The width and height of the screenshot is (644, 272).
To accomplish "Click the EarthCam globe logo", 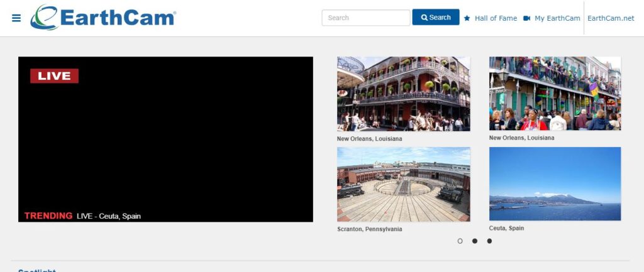I will coord(45,18).
